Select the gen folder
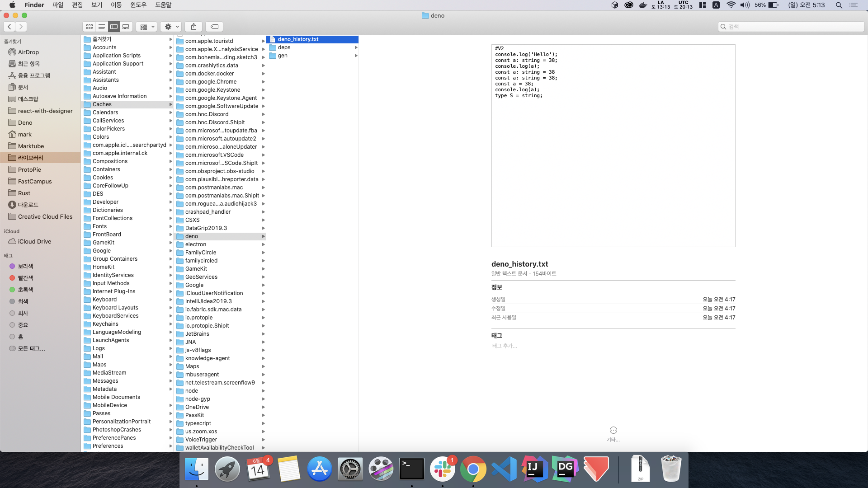This screenshot has height=488, width=868. pos(283,56)
